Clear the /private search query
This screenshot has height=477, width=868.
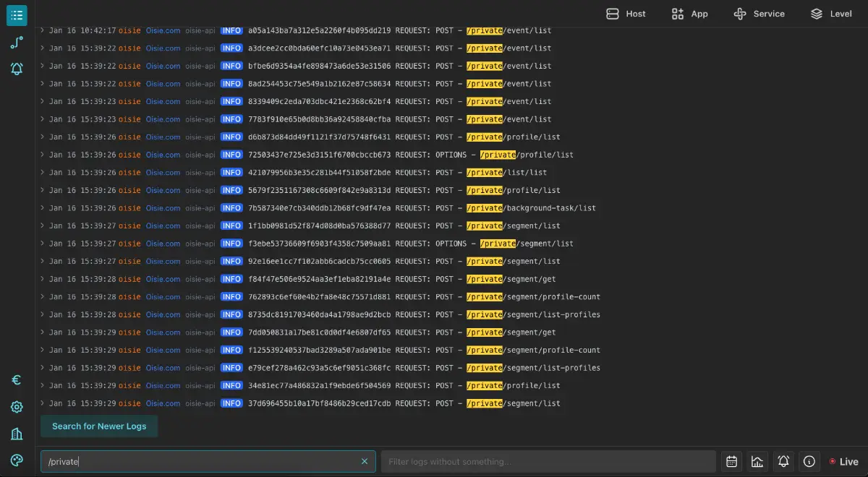coord(365,462)
